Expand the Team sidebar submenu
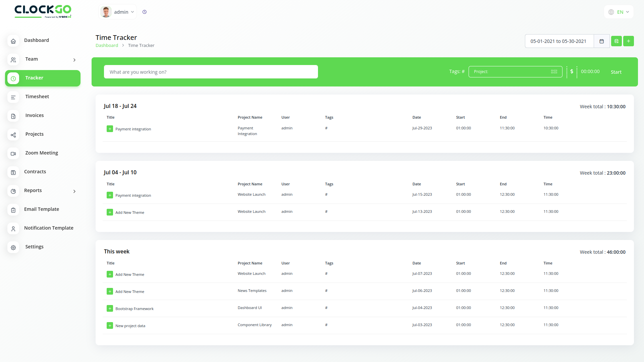Viewport: 644px width, 362px height. [74, 60]
